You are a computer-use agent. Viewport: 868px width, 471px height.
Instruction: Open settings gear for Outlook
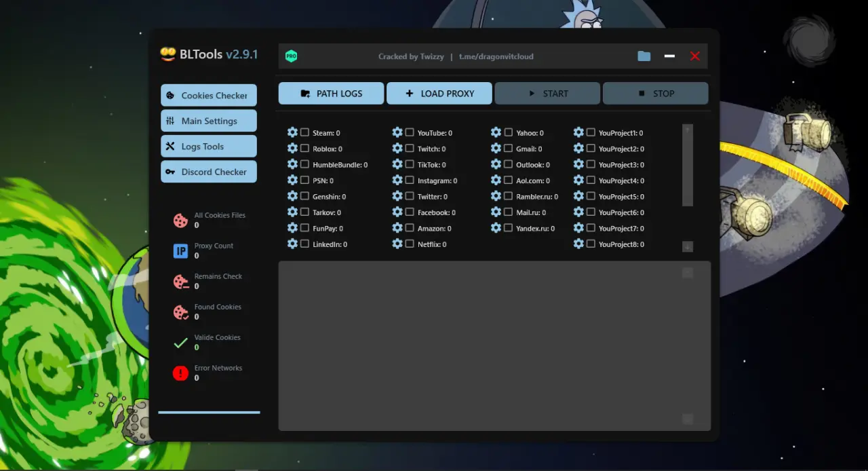coord(496,164)
